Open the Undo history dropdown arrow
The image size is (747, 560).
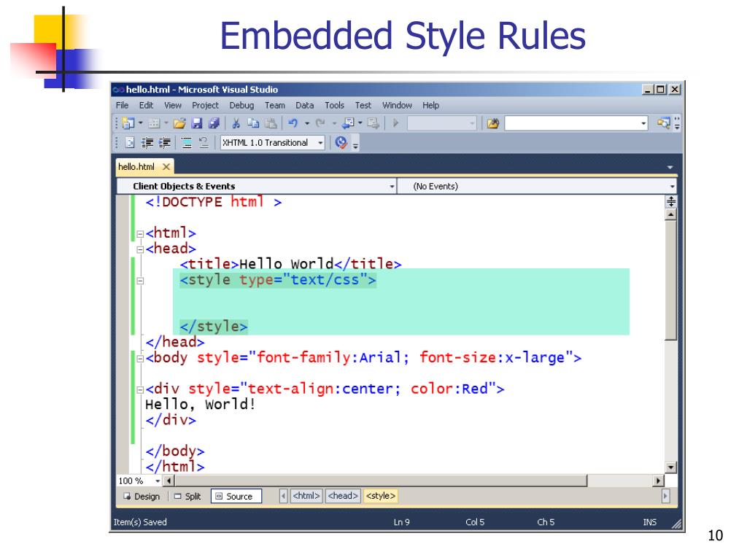click(307, 124)
